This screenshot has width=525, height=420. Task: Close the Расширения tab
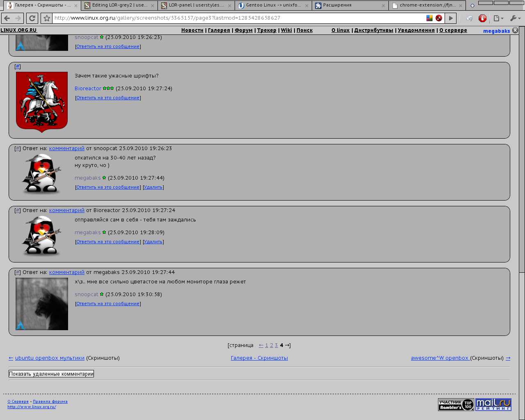tap(383, 6)
